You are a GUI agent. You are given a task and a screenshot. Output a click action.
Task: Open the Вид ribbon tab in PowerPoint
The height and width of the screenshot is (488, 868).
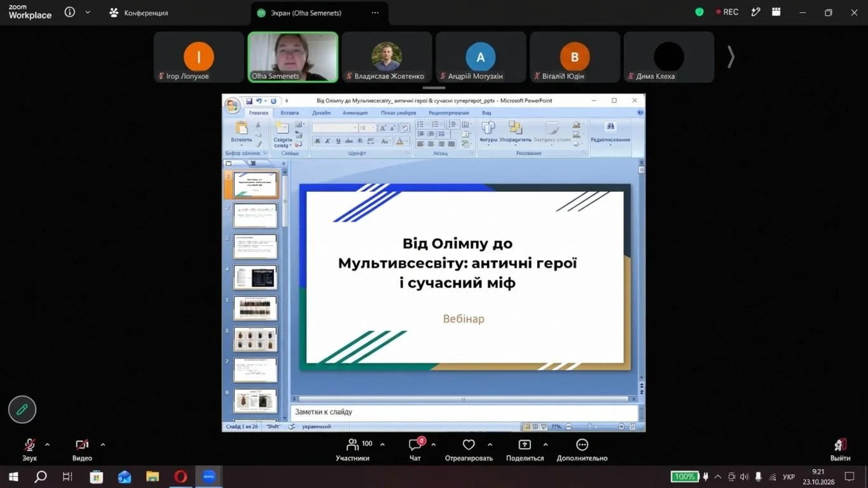coord(486,112)
